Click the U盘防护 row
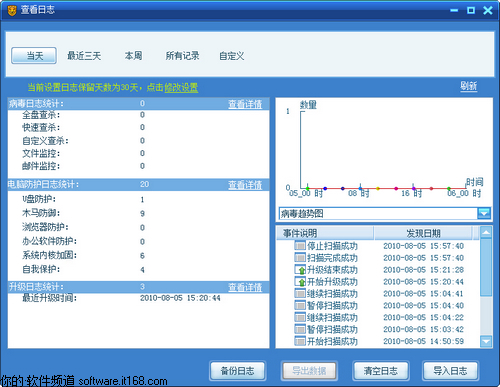Image resolution: width=500 pixels, height=387 pixels. coord(138,199)
